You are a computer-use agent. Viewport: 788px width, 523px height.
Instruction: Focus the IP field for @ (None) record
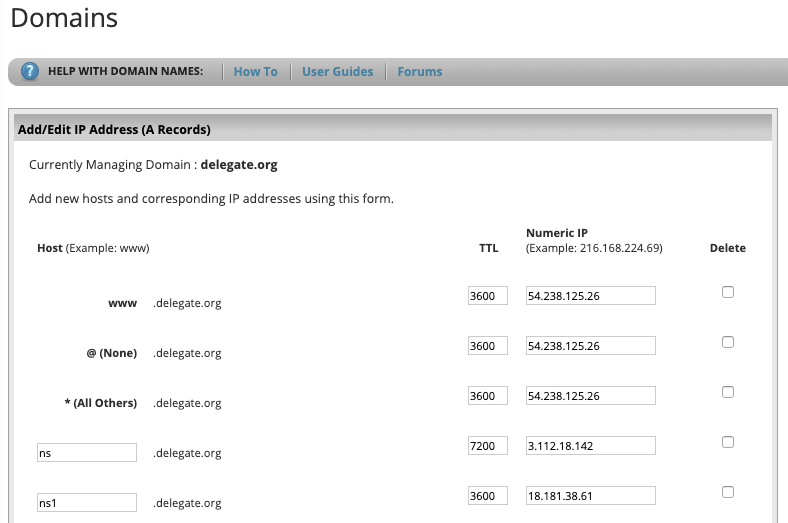(x=590, y=346)
